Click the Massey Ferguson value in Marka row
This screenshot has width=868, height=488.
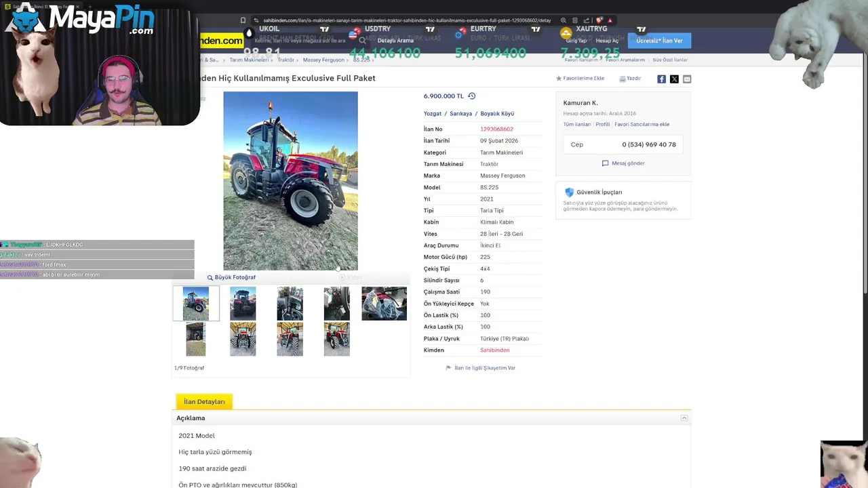[502, 176]
